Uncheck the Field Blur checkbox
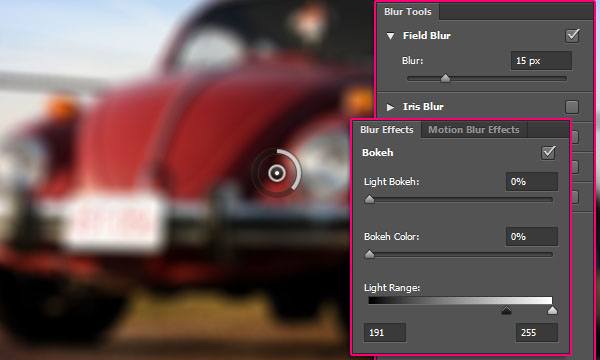The height and width of the screenshot is (360, 600). point(572,36)
